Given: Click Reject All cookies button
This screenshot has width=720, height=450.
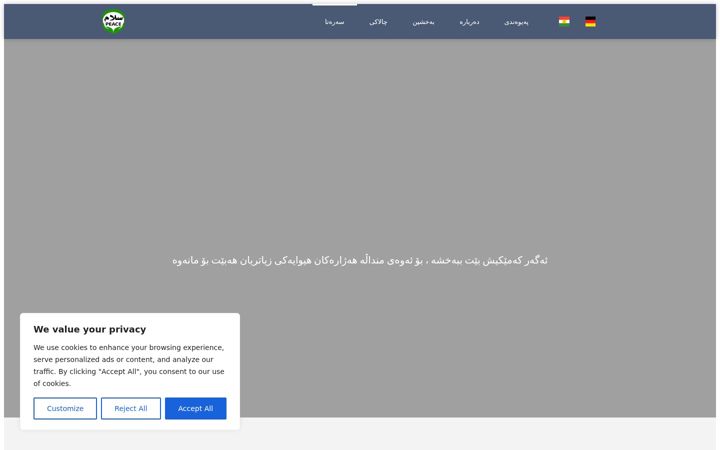Looking at the screenshot, I should coord(131,408).
